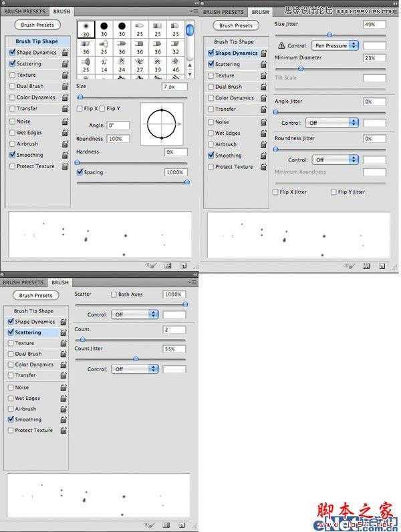Click Brush Presets button in Size Jitter panel
Screen dimensions: 401x532
pos(235,25)
